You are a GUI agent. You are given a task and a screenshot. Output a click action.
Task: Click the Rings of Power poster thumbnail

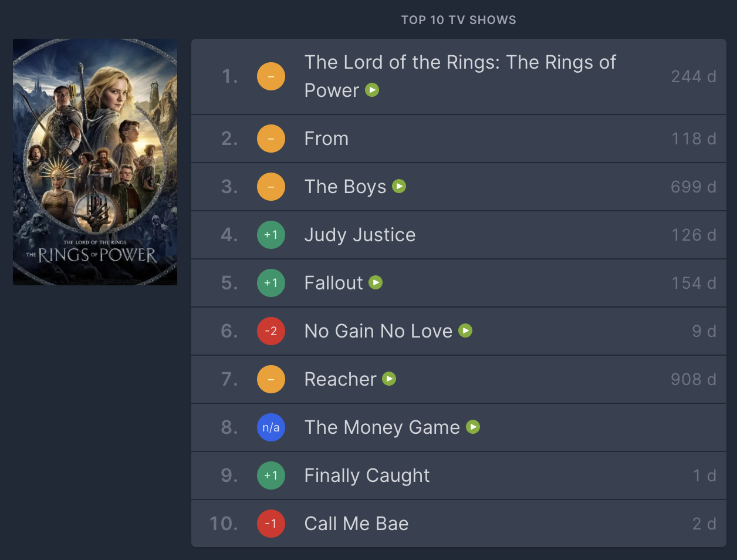pyautogui.click(x=95, y=162)
